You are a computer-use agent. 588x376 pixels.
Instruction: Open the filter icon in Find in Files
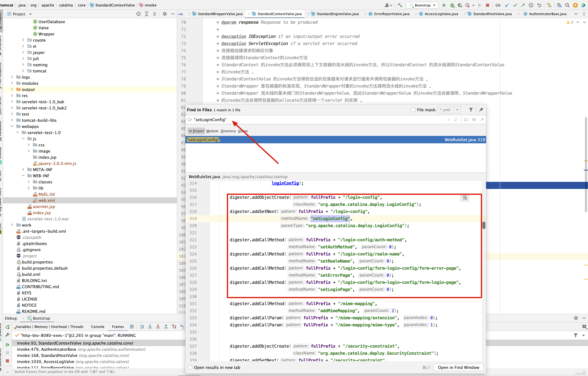pyautogui.click(x=471, y=110)
